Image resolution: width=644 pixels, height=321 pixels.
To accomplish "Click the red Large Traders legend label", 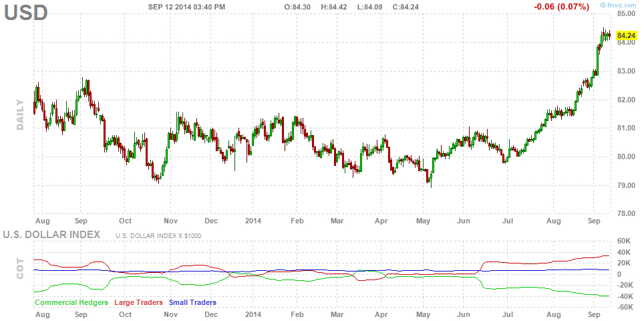I will [139, 302].
